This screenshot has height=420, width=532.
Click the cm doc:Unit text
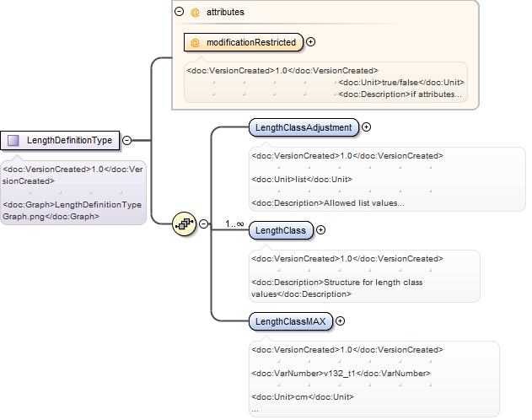[x=302, y=396]
